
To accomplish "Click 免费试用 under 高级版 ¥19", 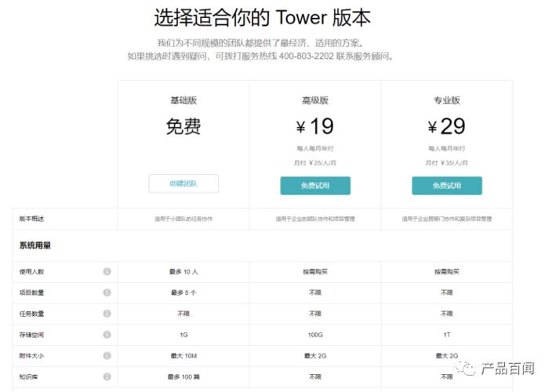I will [315, 186].
